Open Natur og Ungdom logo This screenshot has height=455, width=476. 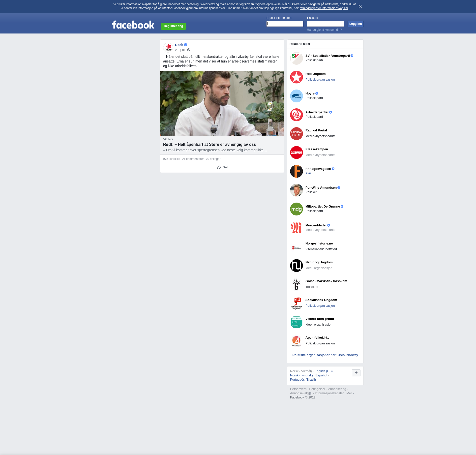(x=297, y=266)
